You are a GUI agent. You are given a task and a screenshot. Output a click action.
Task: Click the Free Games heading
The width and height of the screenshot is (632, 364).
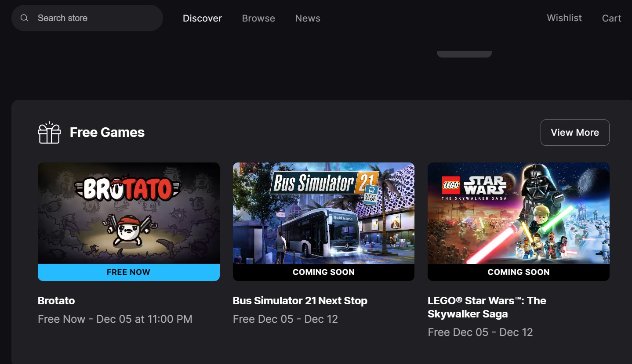pyautogui.click(x=107, y=133)
